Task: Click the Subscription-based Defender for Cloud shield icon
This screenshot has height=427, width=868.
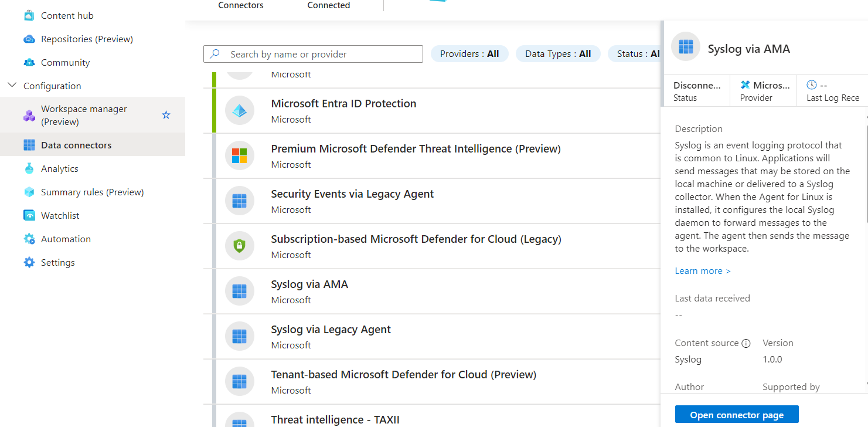Action: [x=239, y=246]
